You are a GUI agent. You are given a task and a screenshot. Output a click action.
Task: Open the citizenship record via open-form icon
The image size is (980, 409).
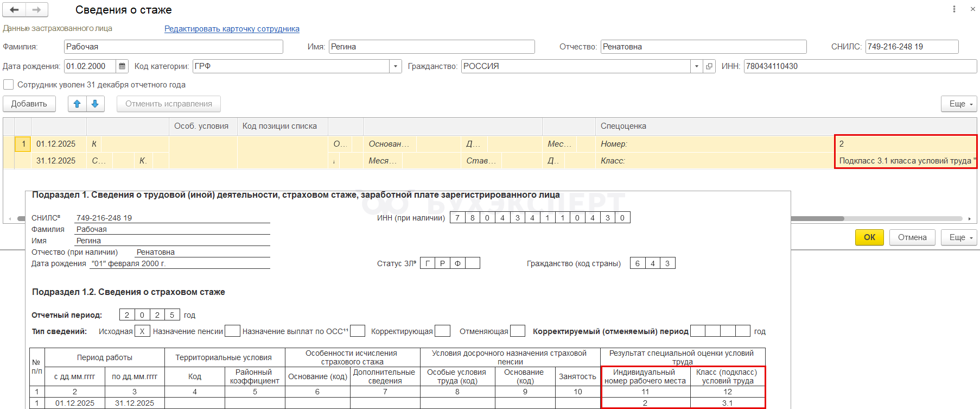point(709,66)
